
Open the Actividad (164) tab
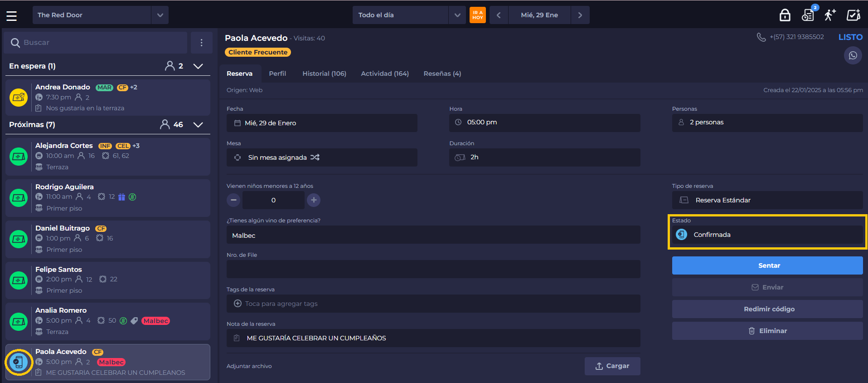coord(385,74)
